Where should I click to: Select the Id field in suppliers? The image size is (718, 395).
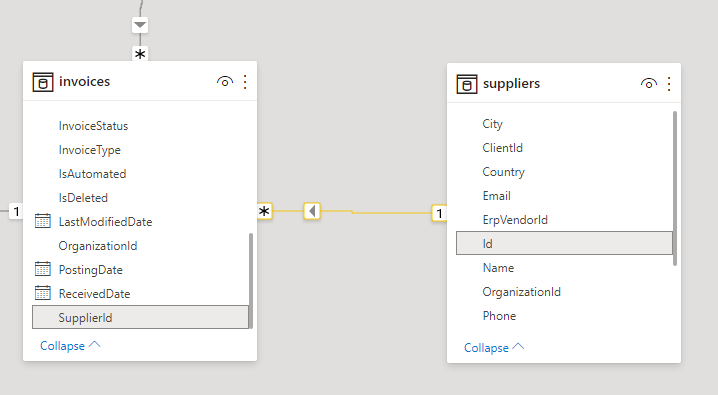(564, 243)
